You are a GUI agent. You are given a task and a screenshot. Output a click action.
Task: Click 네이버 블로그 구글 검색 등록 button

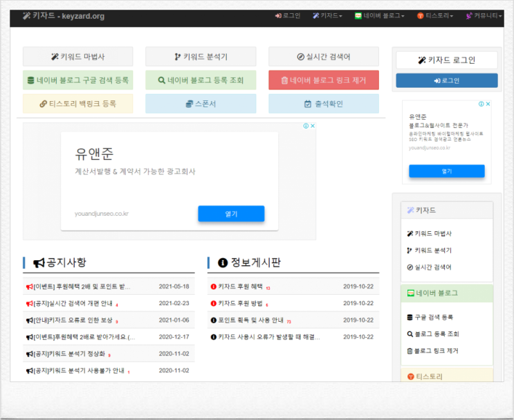[x=77, y=80]
